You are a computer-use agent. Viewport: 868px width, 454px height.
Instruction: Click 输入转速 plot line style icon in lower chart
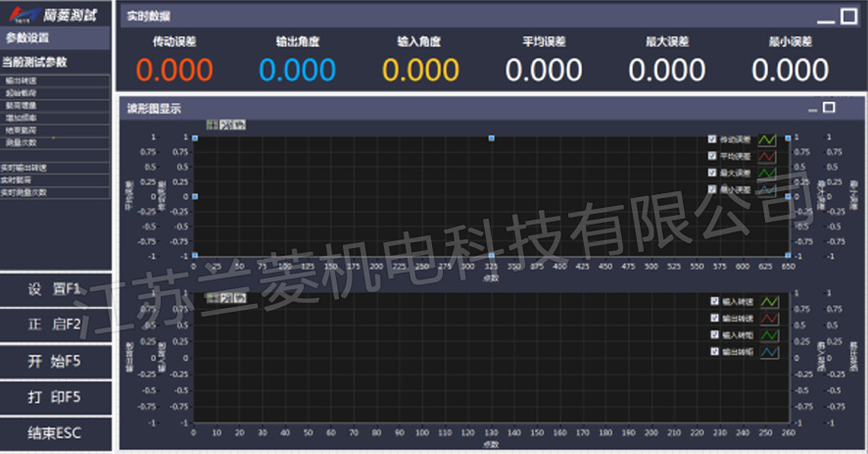[768, 302]
